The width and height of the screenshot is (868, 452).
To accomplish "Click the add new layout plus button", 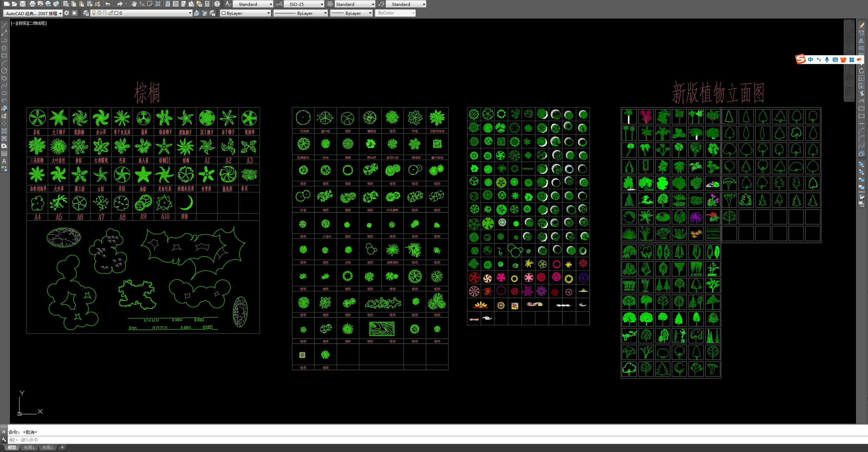I will click(x=62, y=447).
